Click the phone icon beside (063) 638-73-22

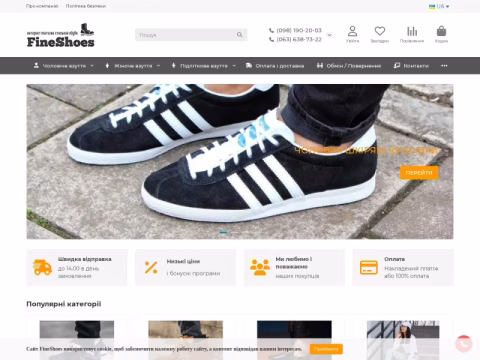(x=271, y=39)
